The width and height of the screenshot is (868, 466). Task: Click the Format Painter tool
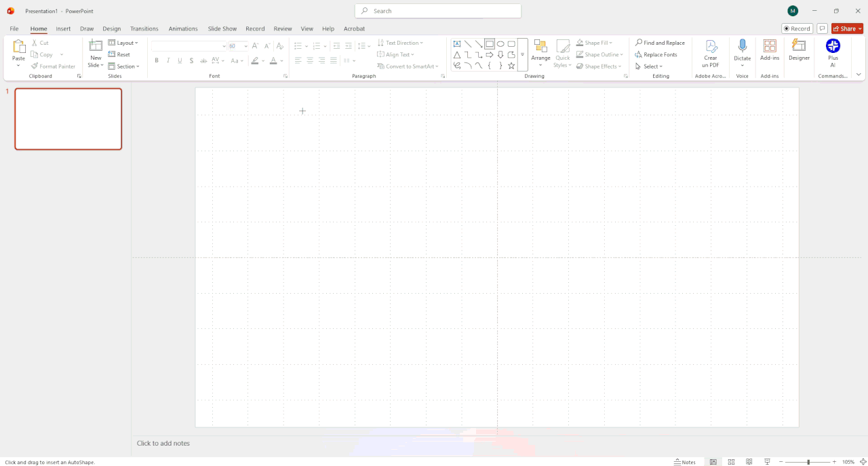[53, 66]
